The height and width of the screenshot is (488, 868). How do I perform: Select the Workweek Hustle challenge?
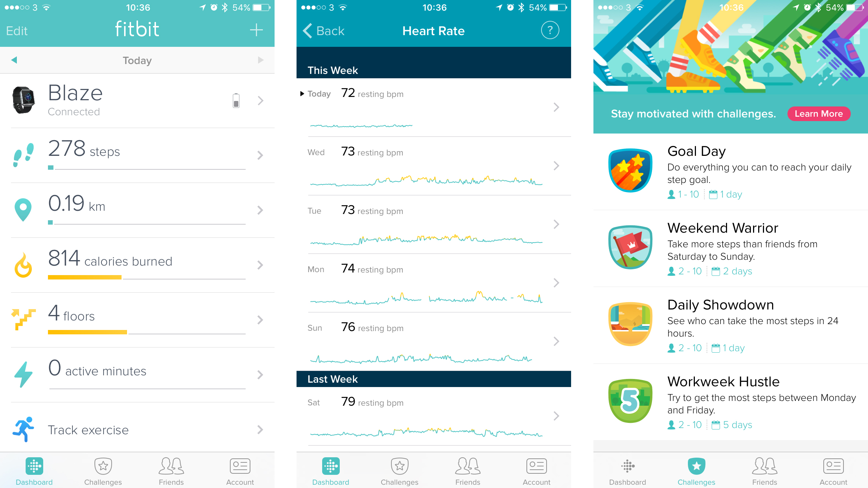click(723, 408)
